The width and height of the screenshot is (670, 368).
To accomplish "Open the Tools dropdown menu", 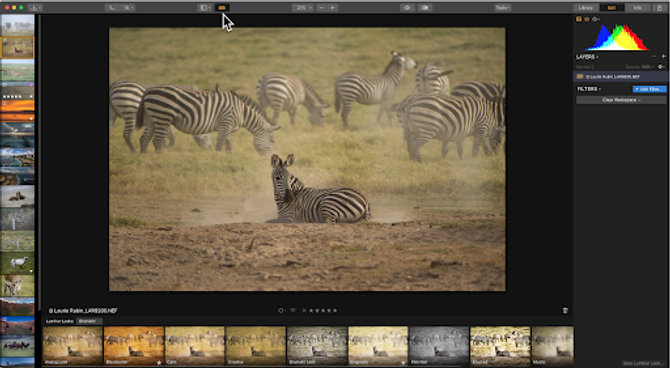I will (503, 8).
